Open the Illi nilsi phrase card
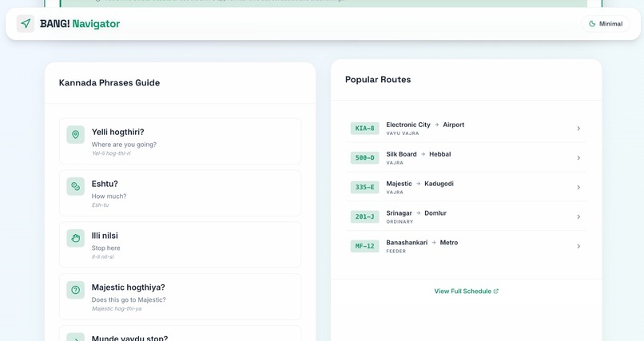The image size is (644, 341). [x=181, y=245]
